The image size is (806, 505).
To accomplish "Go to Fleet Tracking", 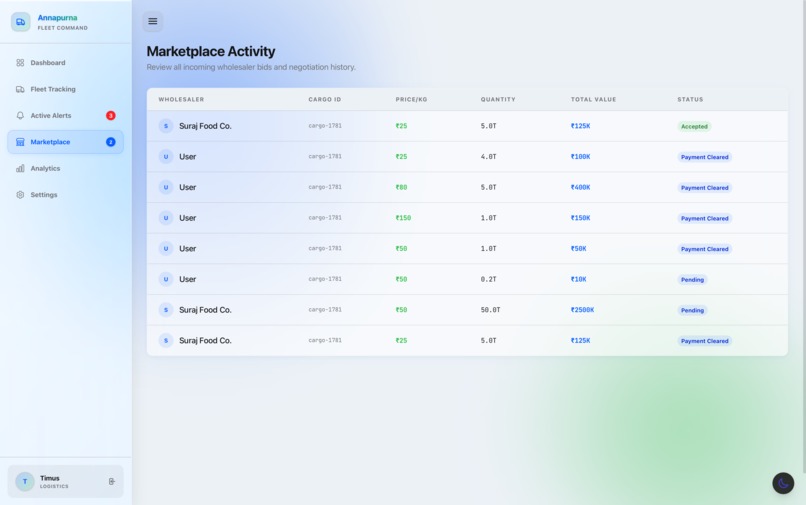I will click(x=65, y=89).
